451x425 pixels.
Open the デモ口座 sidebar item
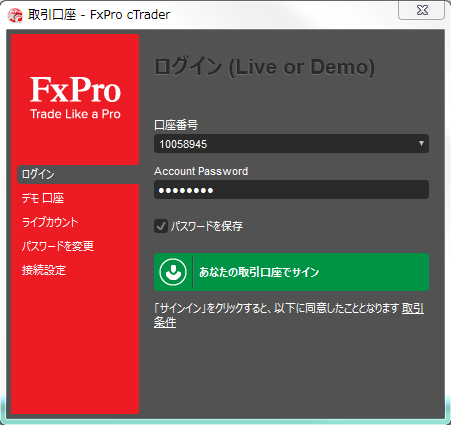tap(43, 198)
